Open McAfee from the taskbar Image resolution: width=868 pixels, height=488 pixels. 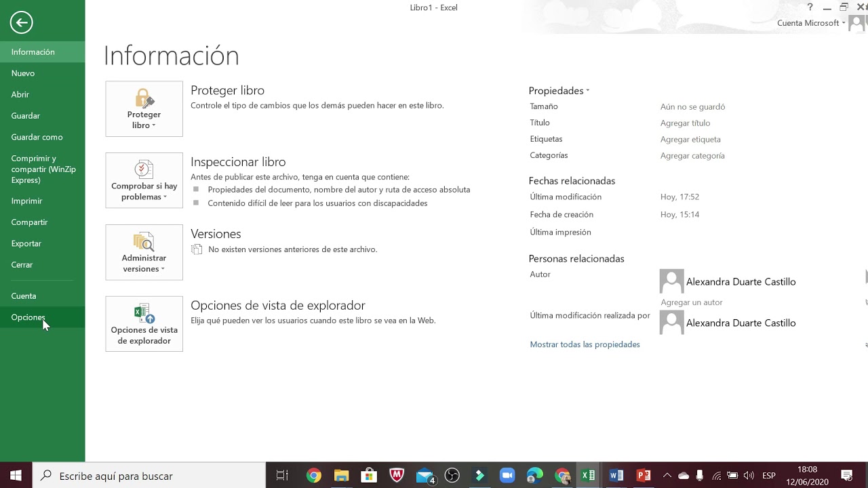[x=397, y=476]
